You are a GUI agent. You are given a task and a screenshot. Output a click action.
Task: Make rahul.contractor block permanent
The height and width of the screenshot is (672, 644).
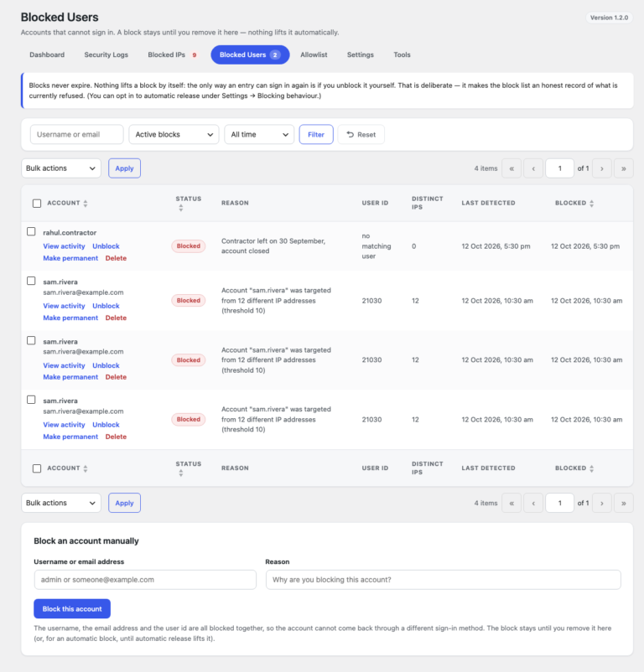tap(70, 258)
